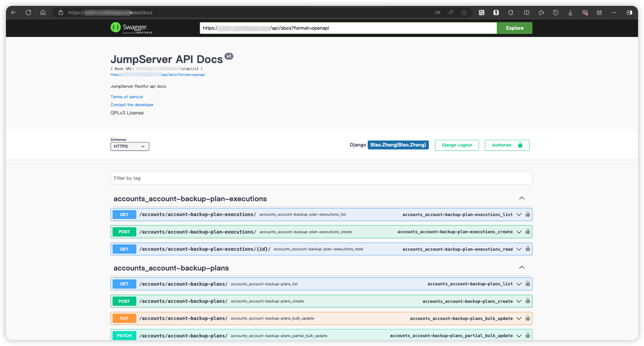
Task: Click lock icon on backup-plans_create POST row
Action: click(x=528, y=301)
